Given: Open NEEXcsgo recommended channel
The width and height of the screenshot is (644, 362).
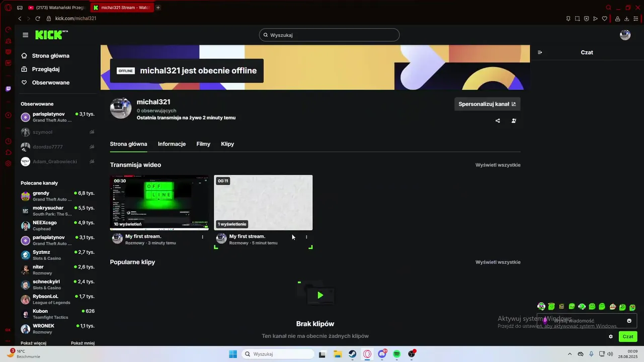Looking at the screenshot, I should tap(58, 225).
